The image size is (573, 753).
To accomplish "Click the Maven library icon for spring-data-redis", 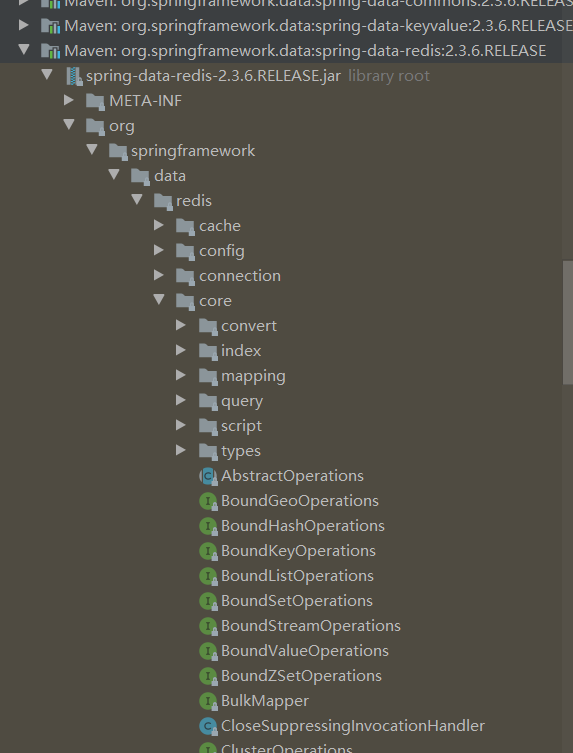I will point(50,51).
